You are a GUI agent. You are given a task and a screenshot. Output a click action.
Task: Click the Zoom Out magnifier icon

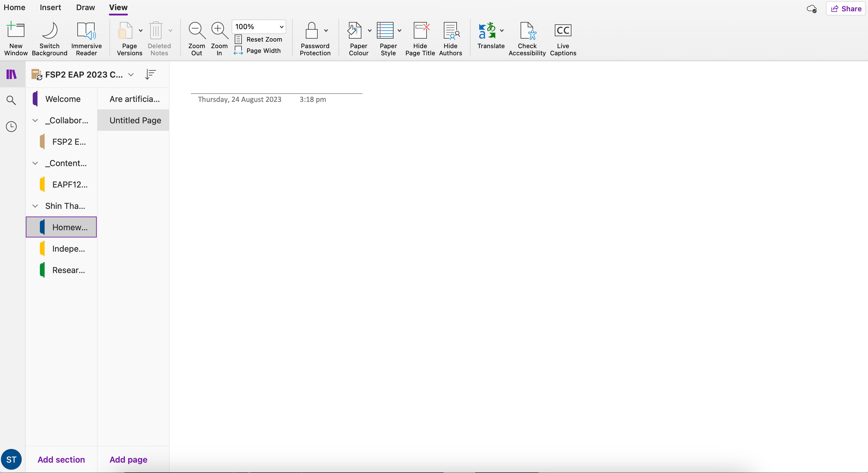[x=197, y=31]
